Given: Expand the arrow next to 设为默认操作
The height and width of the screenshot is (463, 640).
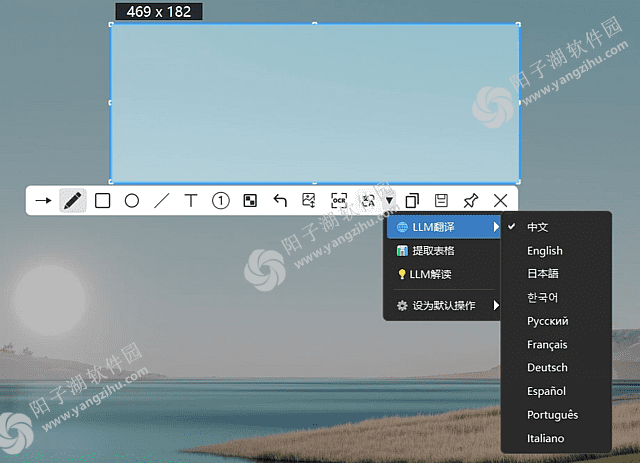Looking at the screenshot, I should point(496,305).
